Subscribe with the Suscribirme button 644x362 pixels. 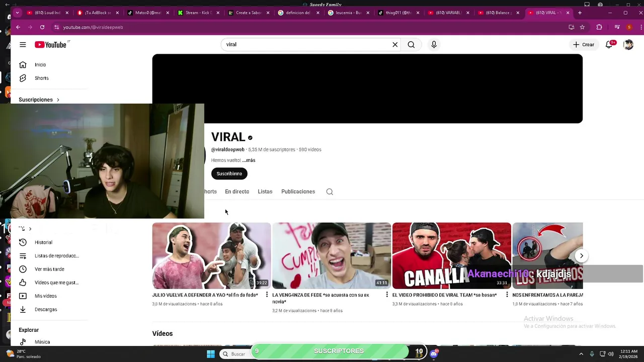click(229, 173)
